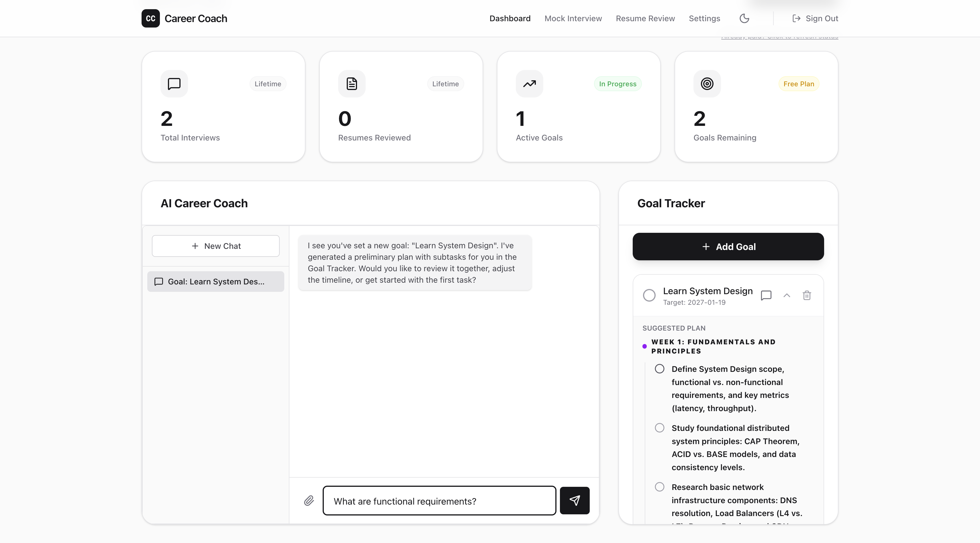
Task: Send message with the paper plane icon
Action: coord(575,500)
